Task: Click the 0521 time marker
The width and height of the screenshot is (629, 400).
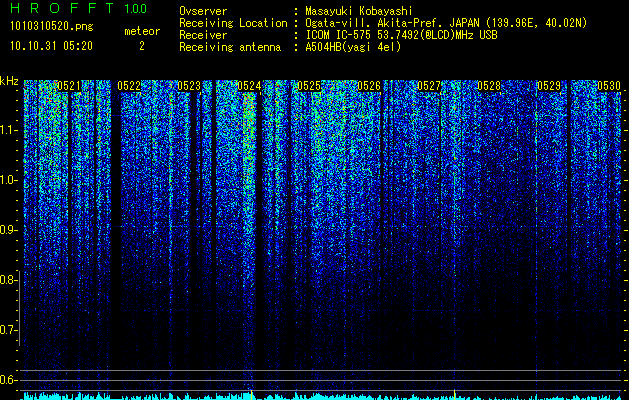Action: 69,86
